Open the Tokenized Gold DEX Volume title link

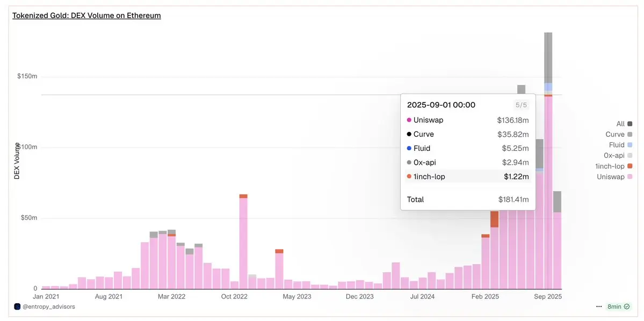(86, 16)
